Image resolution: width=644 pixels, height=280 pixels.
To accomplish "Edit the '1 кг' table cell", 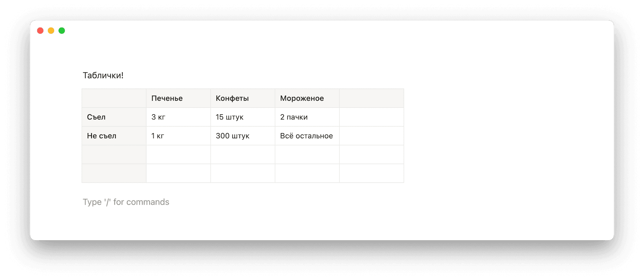I will tap(178, 136).
